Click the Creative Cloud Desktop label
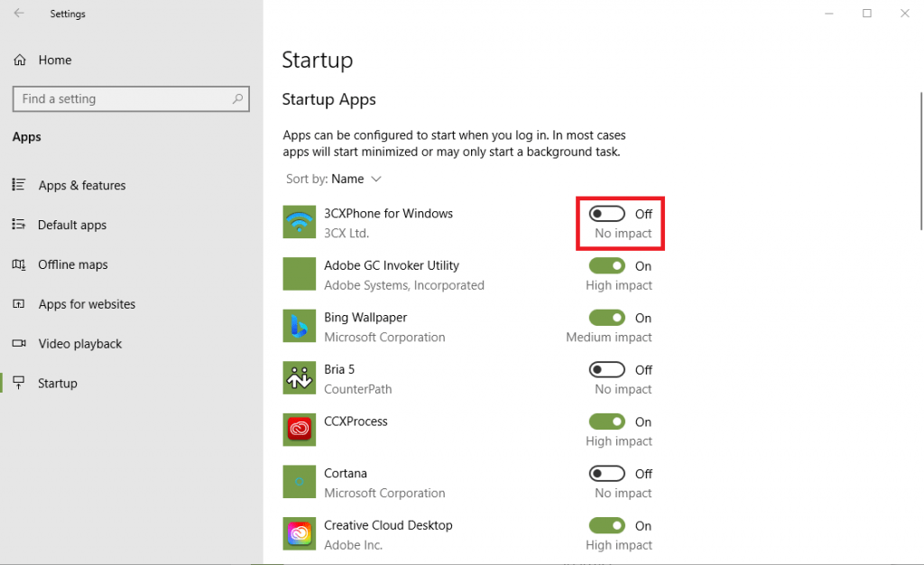 coord(388,525)
